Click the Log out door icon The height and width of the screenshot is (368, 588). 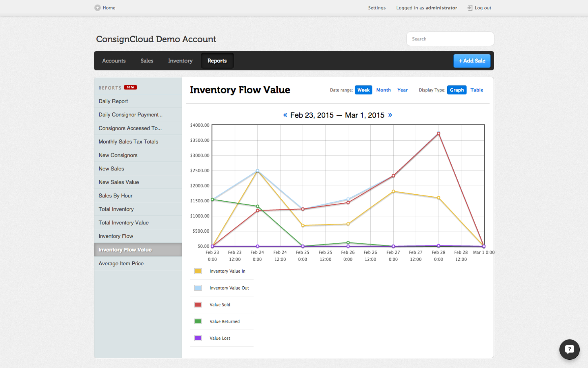coord(470,8)
